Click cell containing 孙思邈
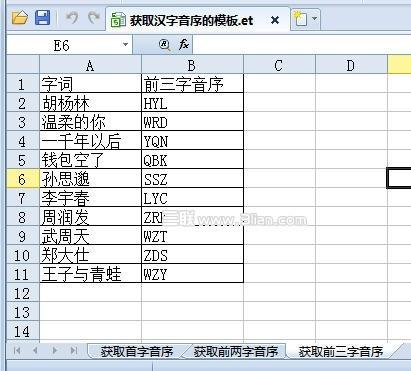411x371 pixels. [90, 179]
